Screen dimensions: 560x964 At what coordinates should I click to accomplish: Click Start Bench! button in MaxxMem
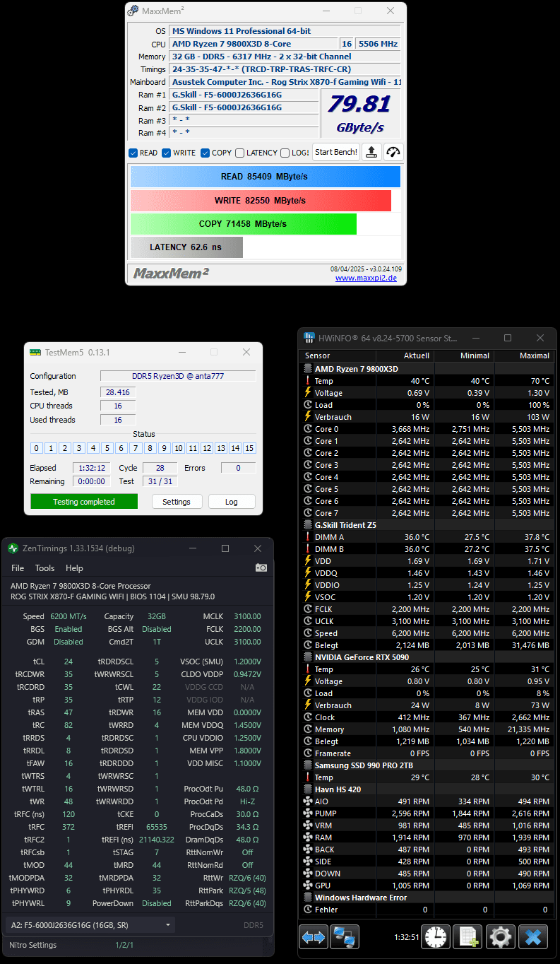336,152
